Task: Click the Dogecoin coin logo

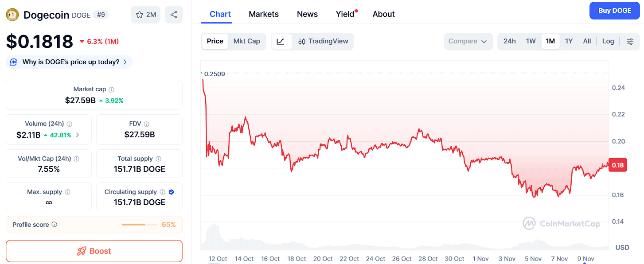Action: coord(12,15)
